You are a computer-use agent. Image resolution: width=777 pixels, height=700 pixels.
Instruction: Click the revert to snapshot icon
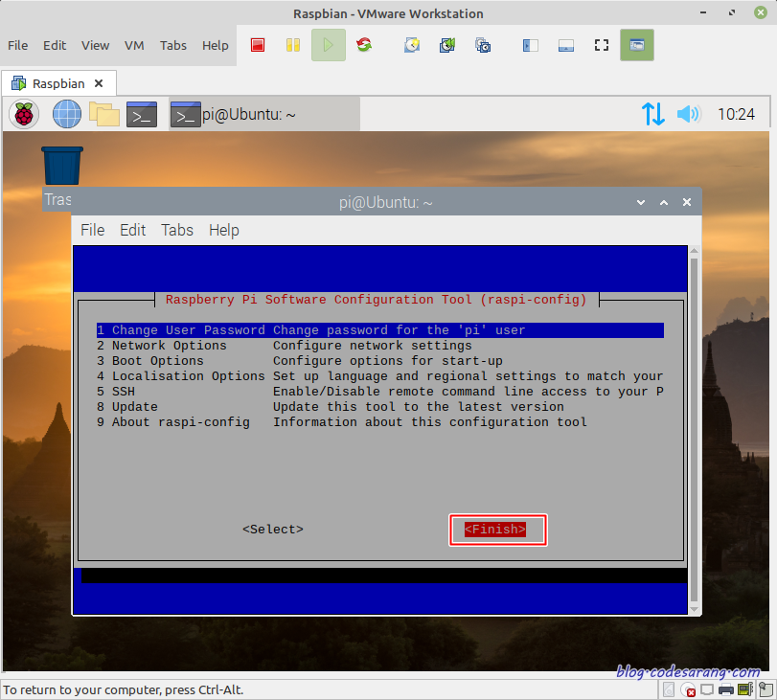click(x=447, y=45)
